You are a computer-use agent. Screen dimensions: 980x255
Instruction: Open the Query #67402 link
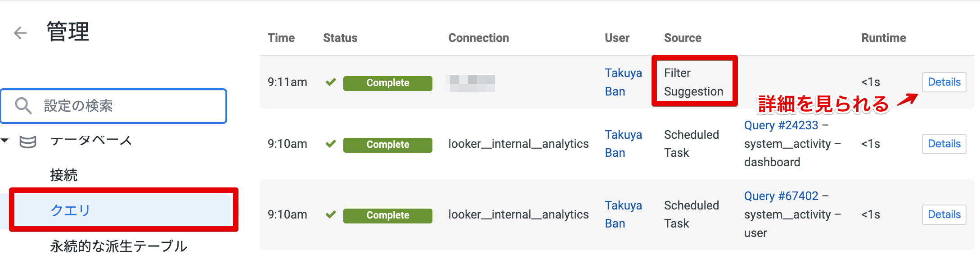(x=781, y=196)
